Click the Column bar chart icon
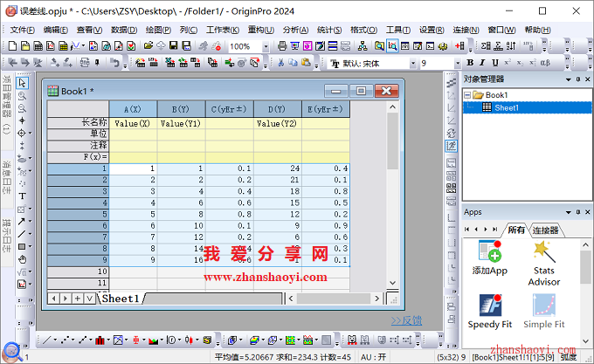This screenshot has height=364, width=594. tap(100, 340)
